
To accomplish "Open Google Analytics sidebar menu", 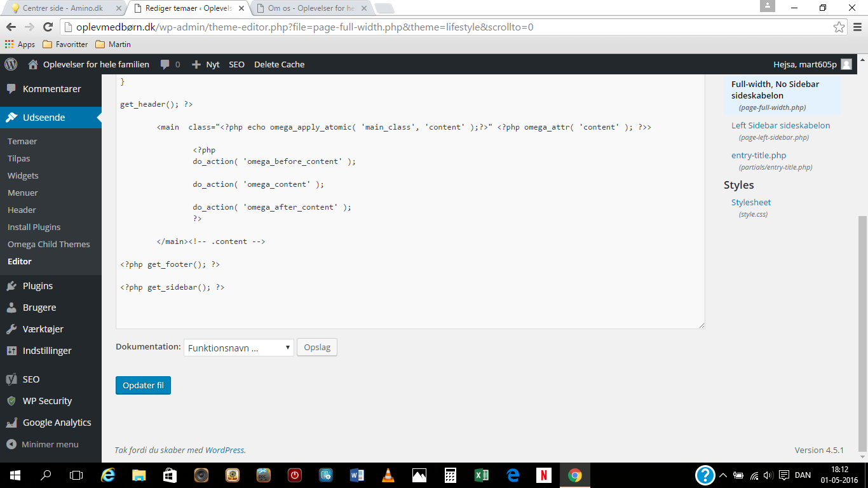I will click(x=51, y=423).
